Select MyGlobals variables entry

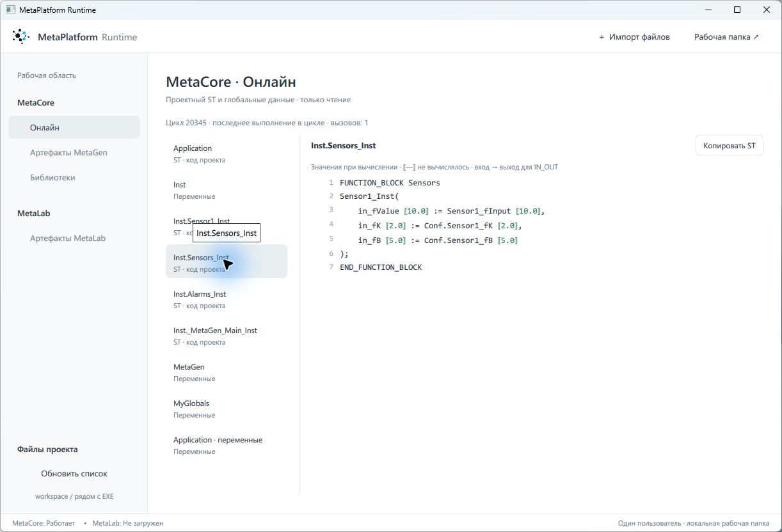tap(227, 409)
